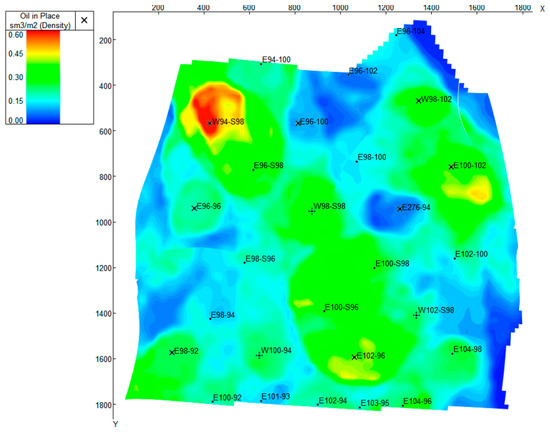Click the blue end of legend colorbar
This screenshot has width=550, height=432.
[x=43, y=117]
